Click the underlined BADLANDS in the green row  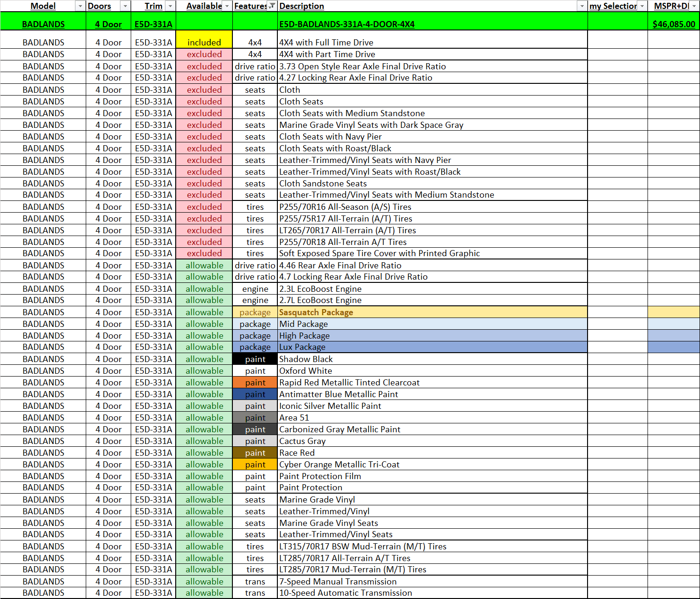click(43, 24)
